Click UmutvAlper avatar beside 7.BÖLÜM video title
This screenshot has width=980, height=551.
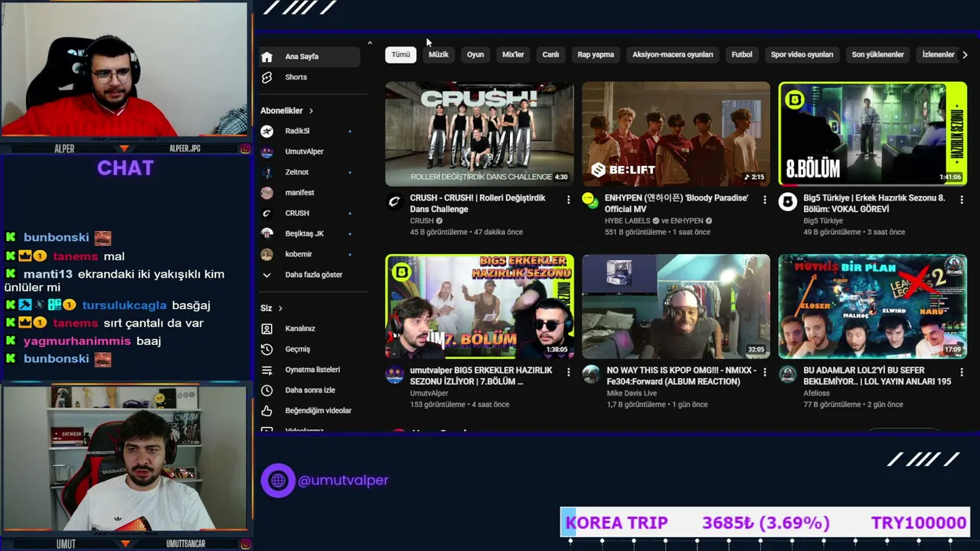(394, 374)
